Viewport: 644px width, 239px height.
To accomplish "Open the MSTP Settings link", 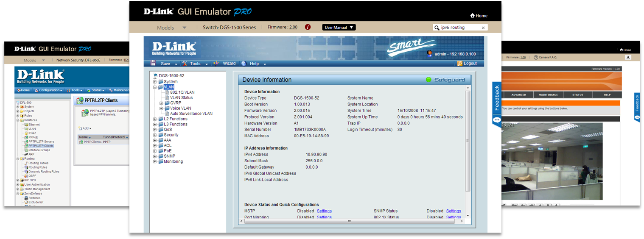I will tap(324, 211).
